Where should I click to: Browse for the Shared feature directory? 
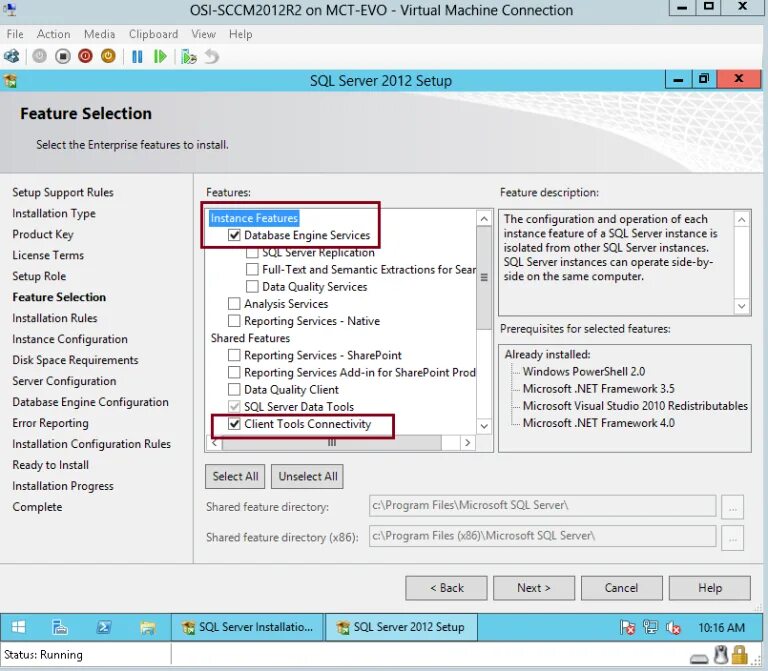pyautogui.click(x=733, y=507)
